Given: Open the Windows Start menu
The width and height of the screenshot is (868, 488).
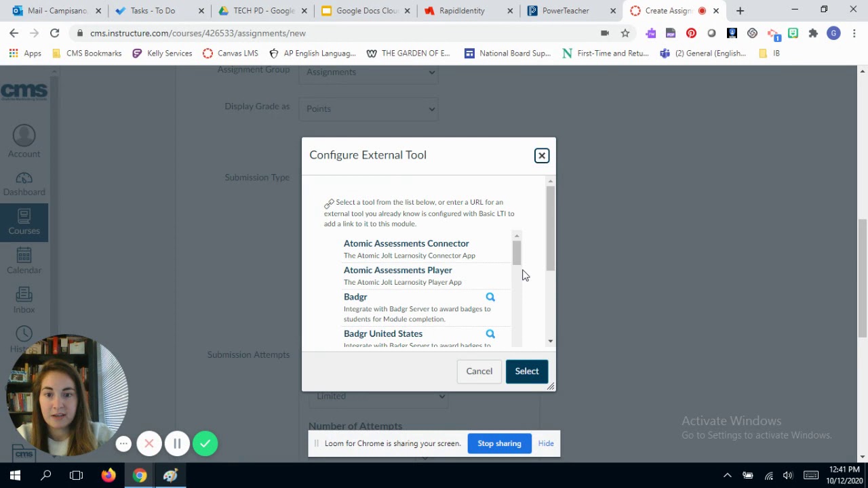Looking at the screenshot, I should [x=15, y=476].
